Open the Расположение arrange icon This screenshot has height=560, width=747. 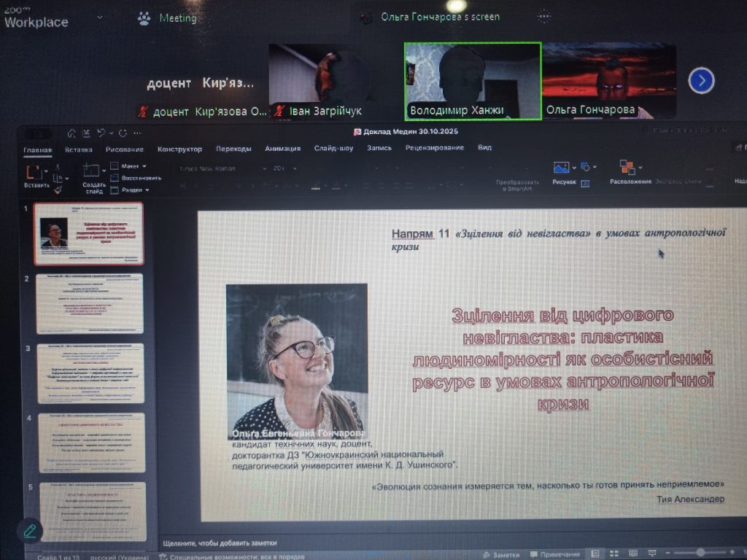click(627, 168)
